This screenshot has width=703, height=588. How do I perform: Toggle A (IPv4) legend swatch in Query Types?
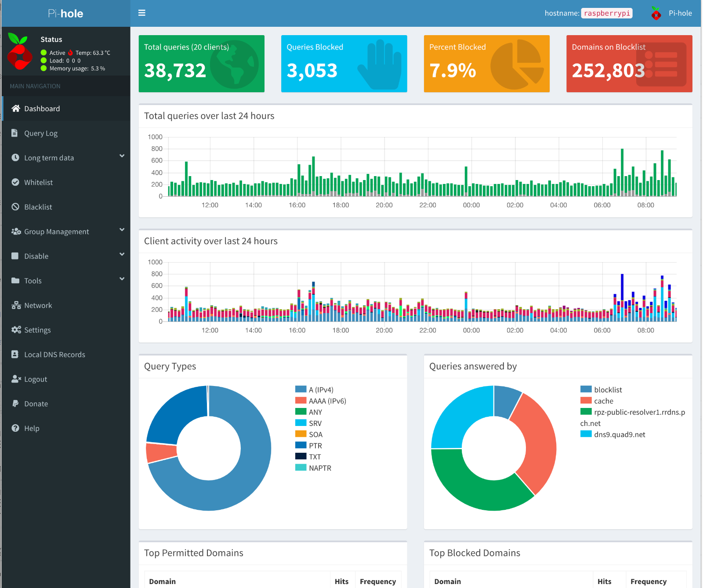[301, 389]
